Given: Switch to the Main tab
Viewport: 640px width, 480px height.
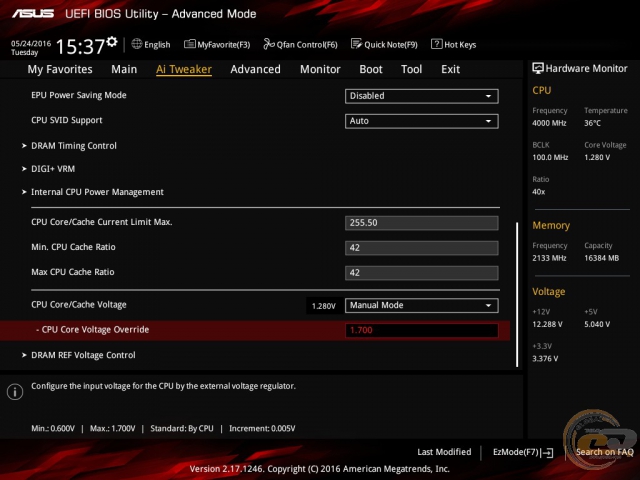Looking at the screenshot, I should [x=124, y=69].
